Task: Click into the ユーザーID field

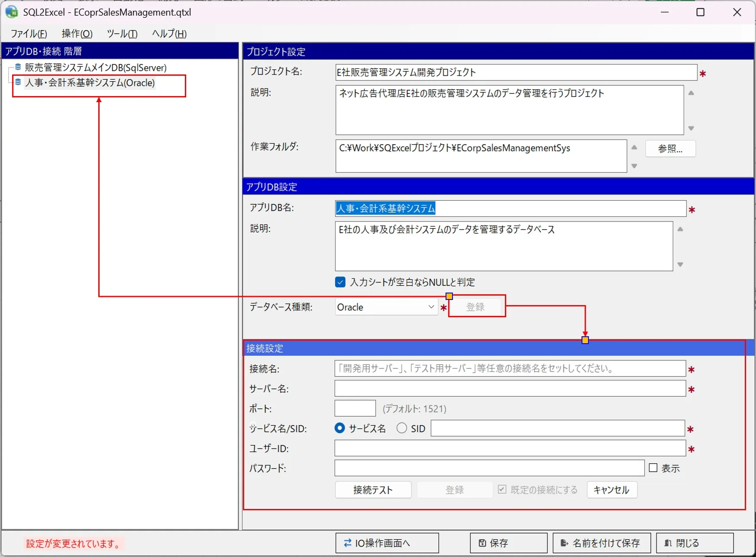Action: [x=510, y=448]
